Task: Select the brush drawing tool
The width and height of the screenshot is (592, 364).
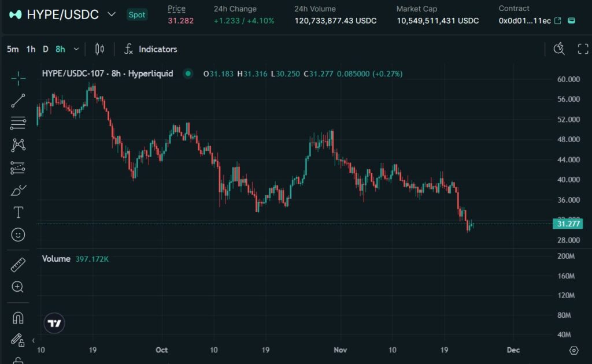Action: 18,190
